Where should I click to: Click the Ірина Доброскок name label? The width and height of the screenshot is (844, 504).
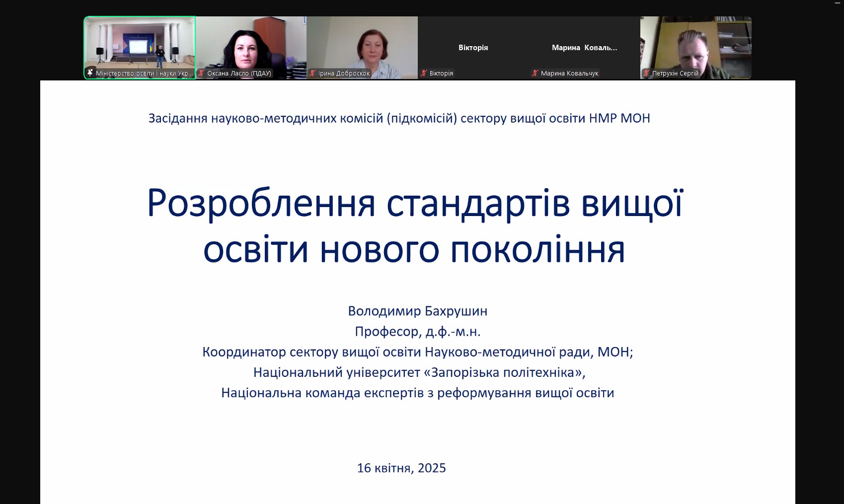pos(344,73)
